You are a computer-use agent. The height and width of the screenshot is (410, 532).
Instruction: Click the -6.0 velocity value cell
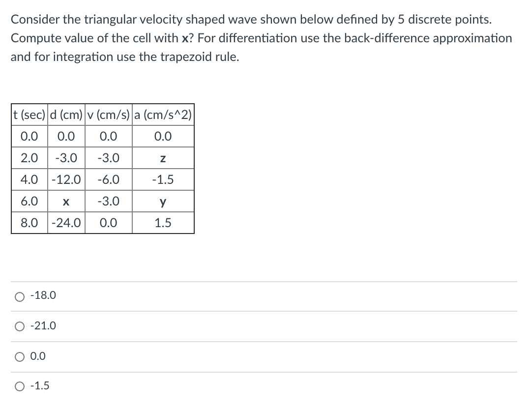click(x=108, y=179)
